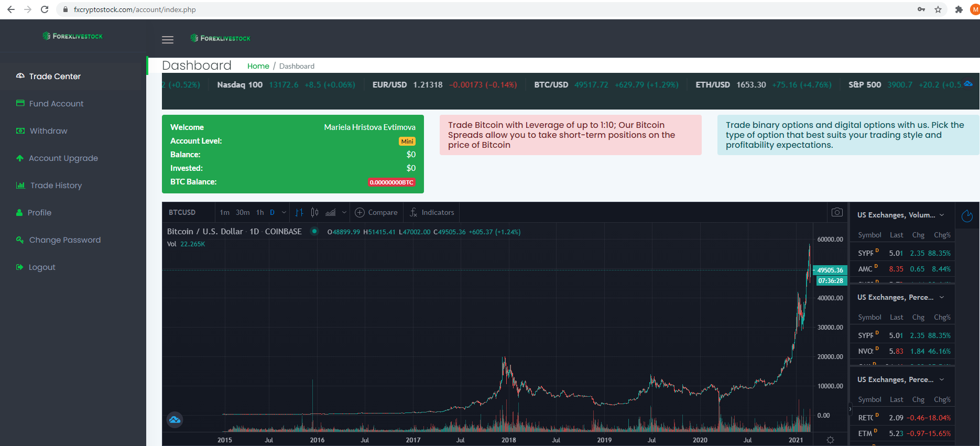Click the Trade History chart icon
980x446 pixels.
click(20, 185)
